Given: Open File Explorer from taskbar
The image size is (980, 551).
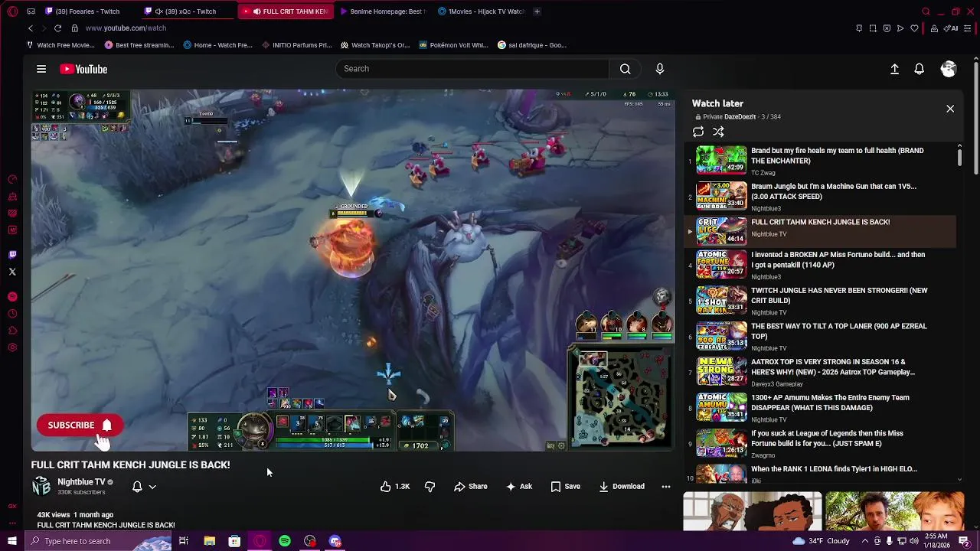Looking at the screenshot, I should click(x=209, y=541).
